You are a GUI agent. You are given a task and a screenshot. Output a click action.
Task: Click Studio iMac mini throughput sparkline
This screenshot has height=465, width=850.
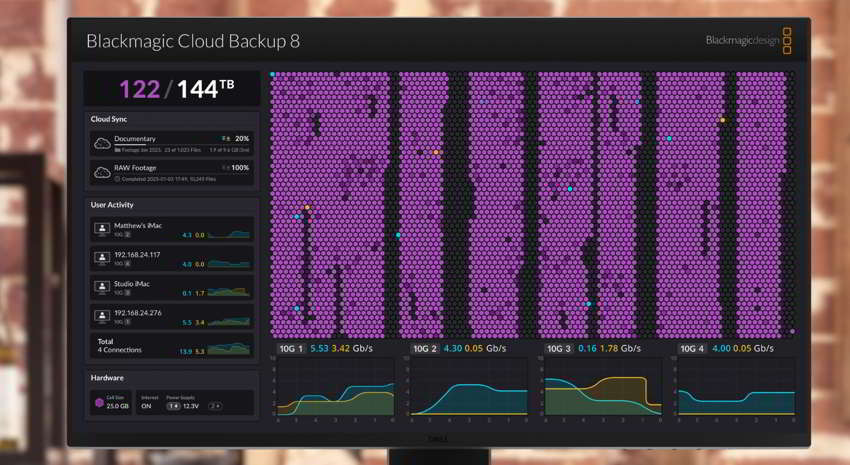tap(229, 292)
